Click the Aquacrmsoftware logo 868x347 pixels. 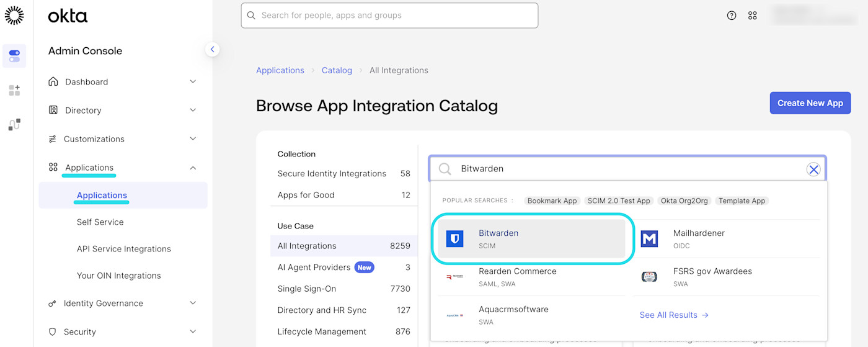point(455,315)
